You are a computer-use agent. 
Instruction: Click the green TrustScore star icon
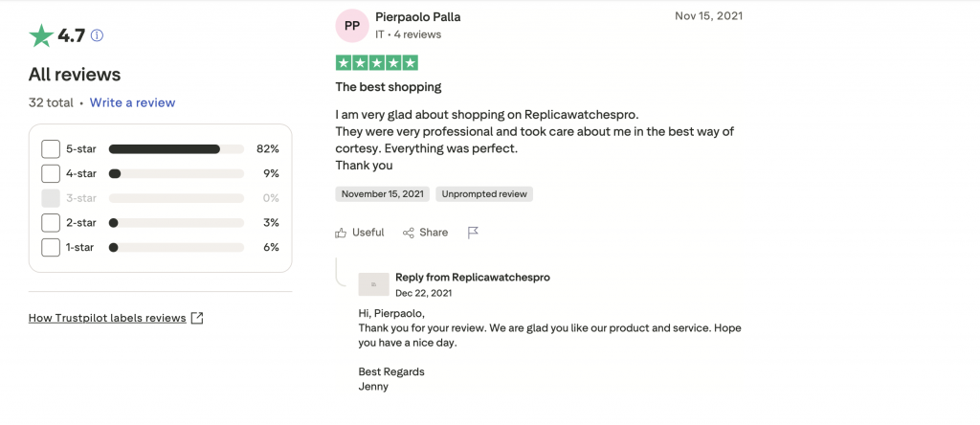(x=41, y=36)
